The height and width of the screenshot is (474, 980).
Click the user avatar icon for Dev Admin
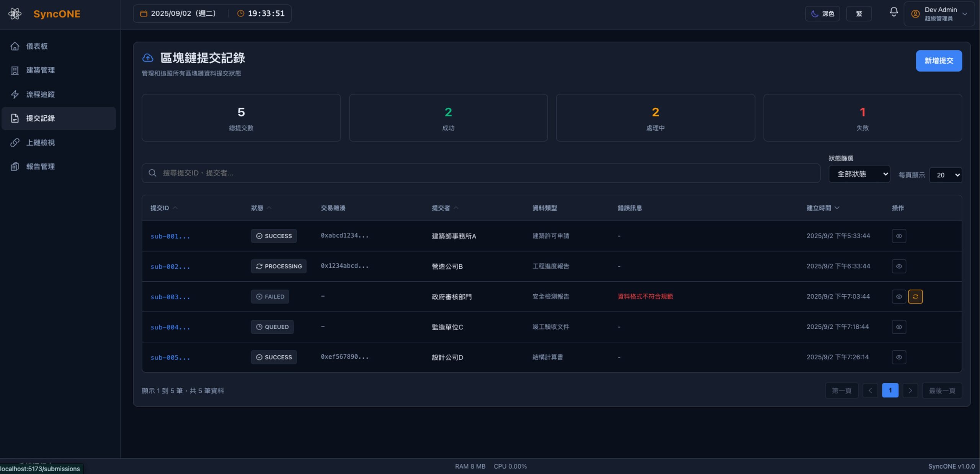(x=915, y=14)
